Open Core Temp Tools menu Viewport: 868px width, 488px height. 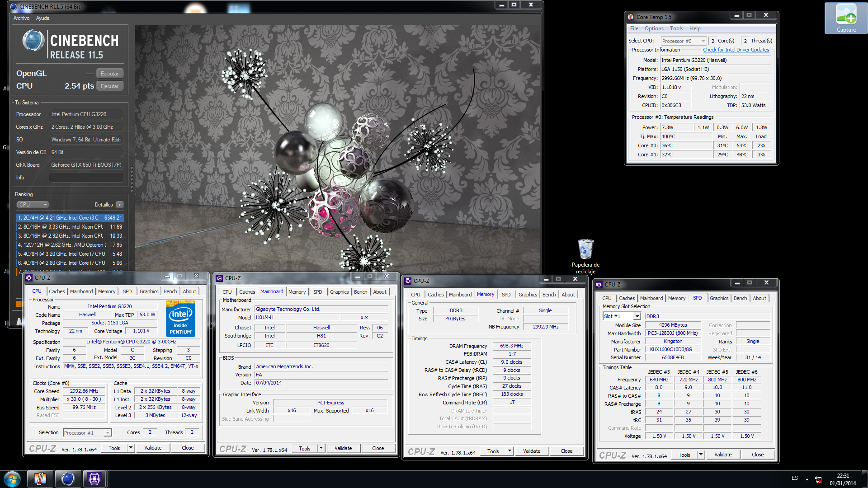coord(676,28)
